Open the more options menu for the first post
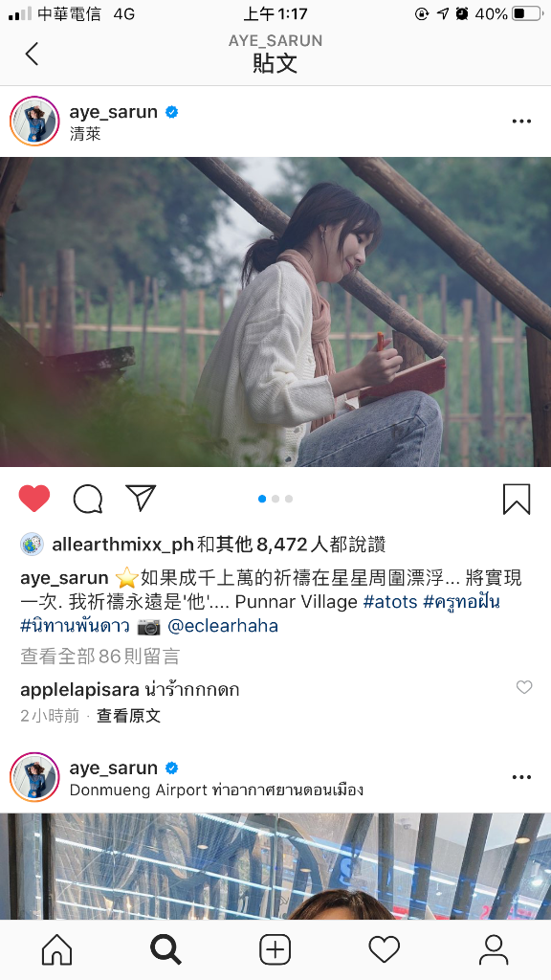The image size is (551, 980). [x=521, y=122]
